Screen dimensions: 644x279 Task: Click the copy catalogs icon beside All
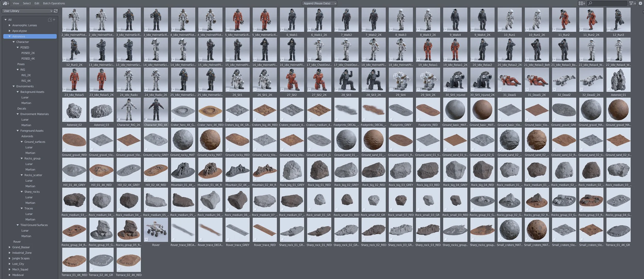coord(50,20)
